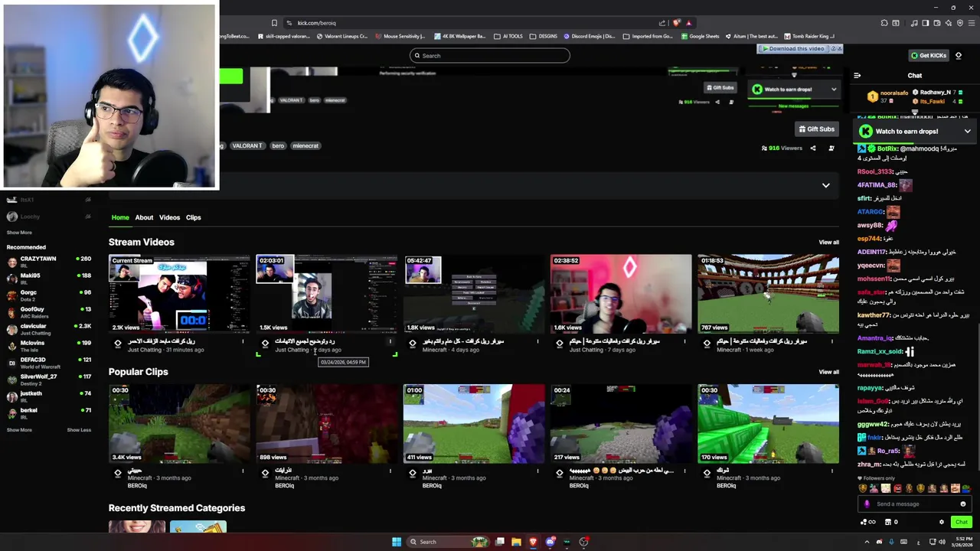
Task: Show hidden system tray icons
Action: click(867, 542)
